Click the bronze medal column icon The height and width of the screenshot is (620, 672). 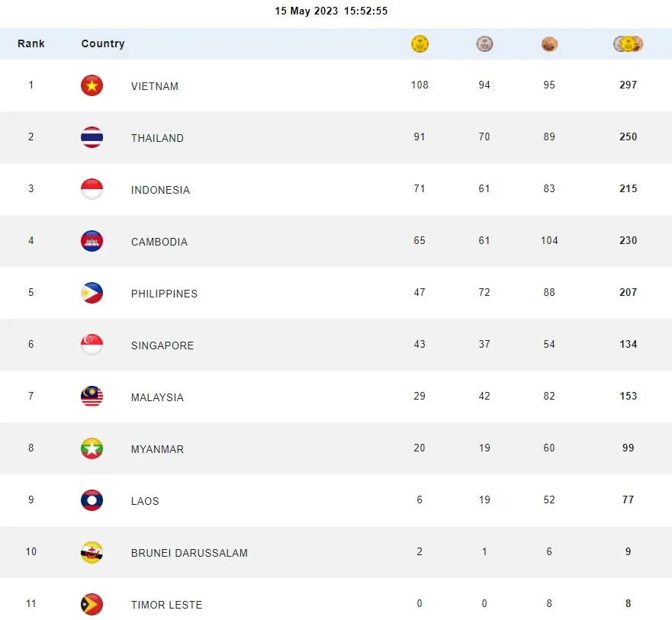pos(549,44)
